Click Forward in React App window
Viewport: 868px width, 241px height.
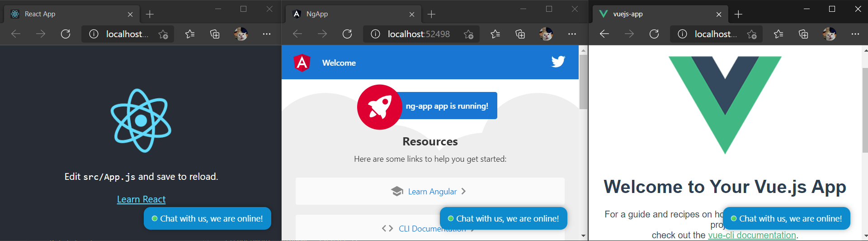[x=41, y=34]
